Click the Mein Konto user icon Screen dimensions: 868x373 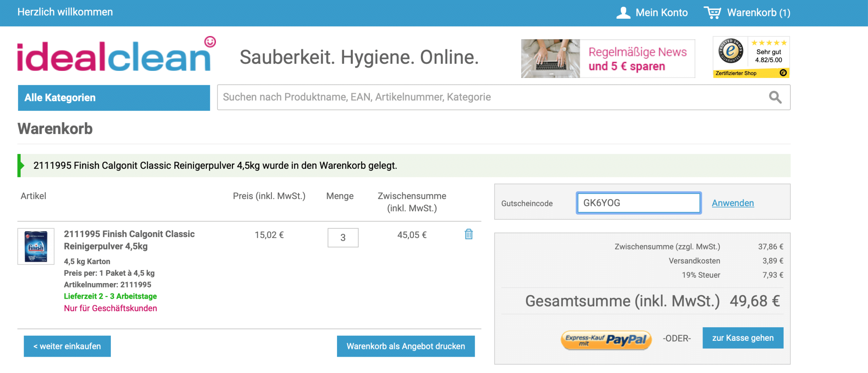[623, 13]
